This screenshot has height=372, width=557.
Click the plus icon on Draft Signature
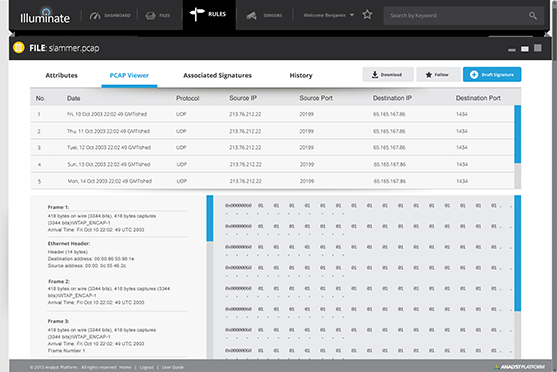pyautogui.click(x=474, y=75)
